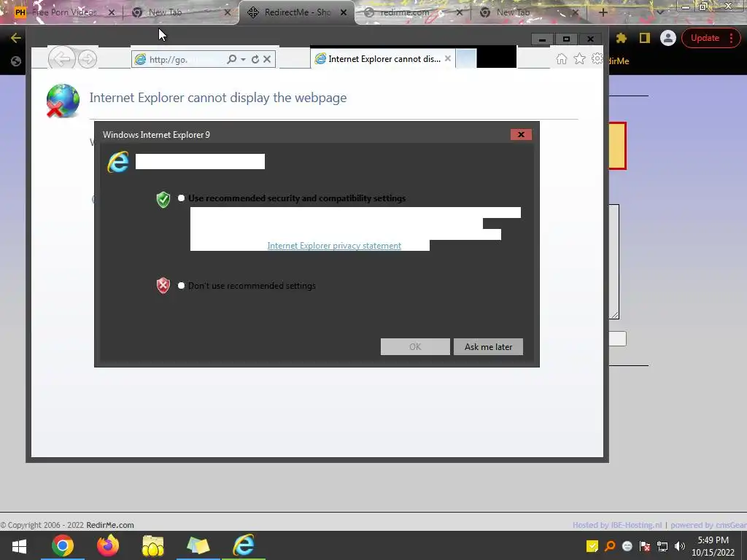This screenshot has height=560, width=747.
Task: Open Chrome extensions puzzle icon
Action: coord(622,38)
